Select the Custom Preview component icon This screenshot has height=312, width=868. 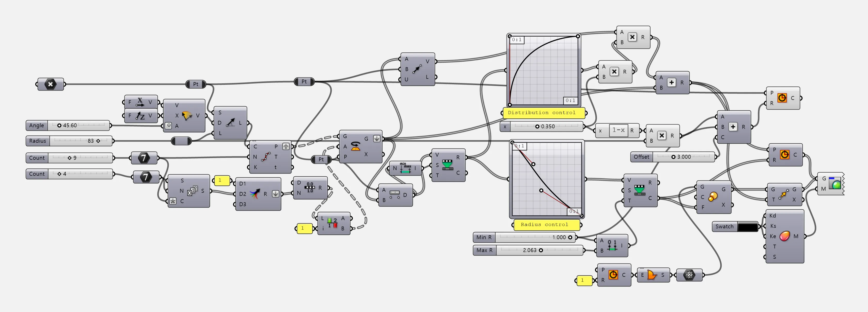835,183
